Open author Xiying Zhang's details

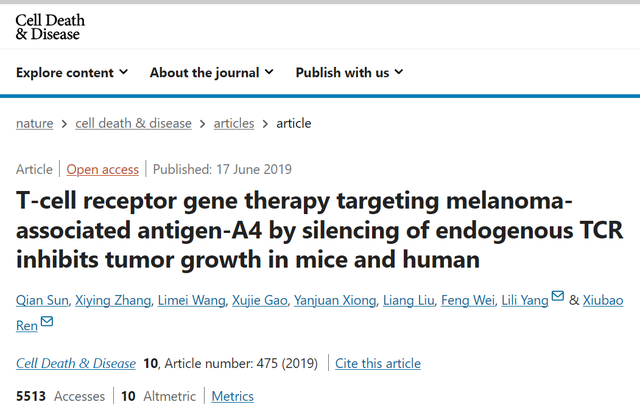(x=114, y=299)
